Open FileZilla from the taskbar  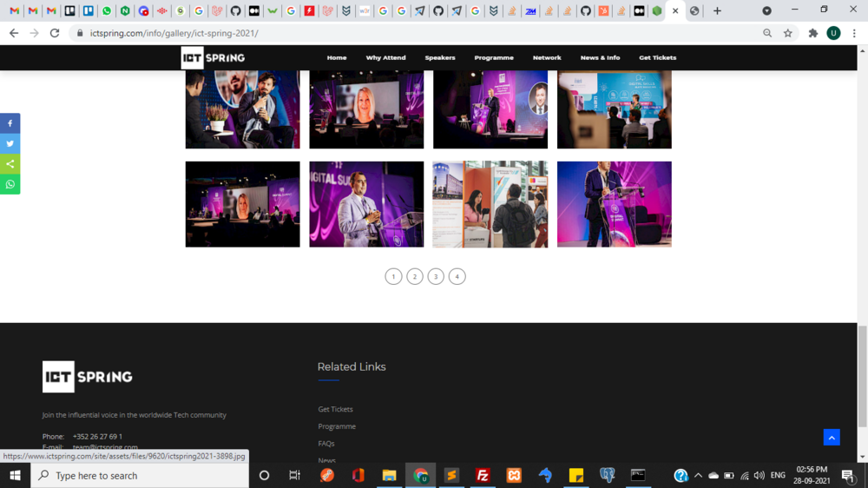coord(483,475)
